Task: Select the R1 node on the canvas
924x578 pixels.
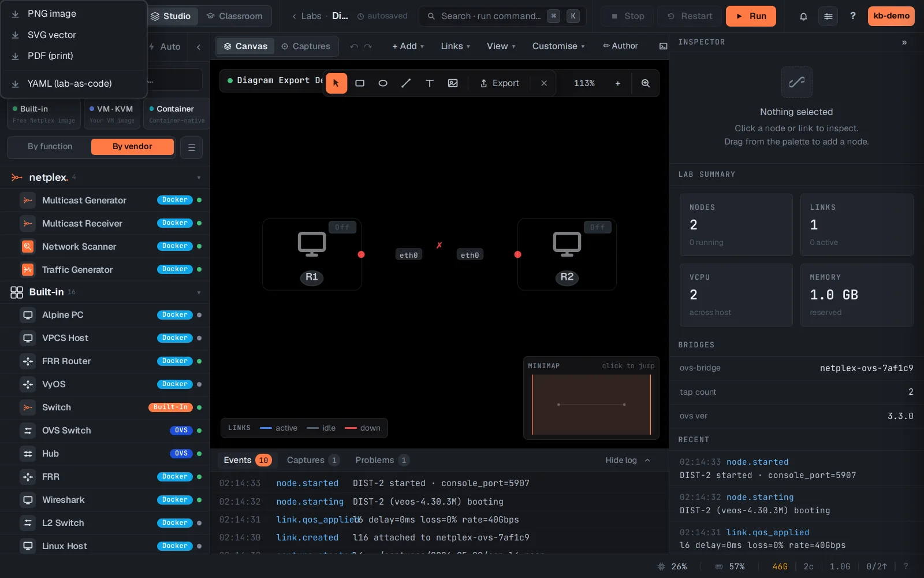Action: [312, 254]
